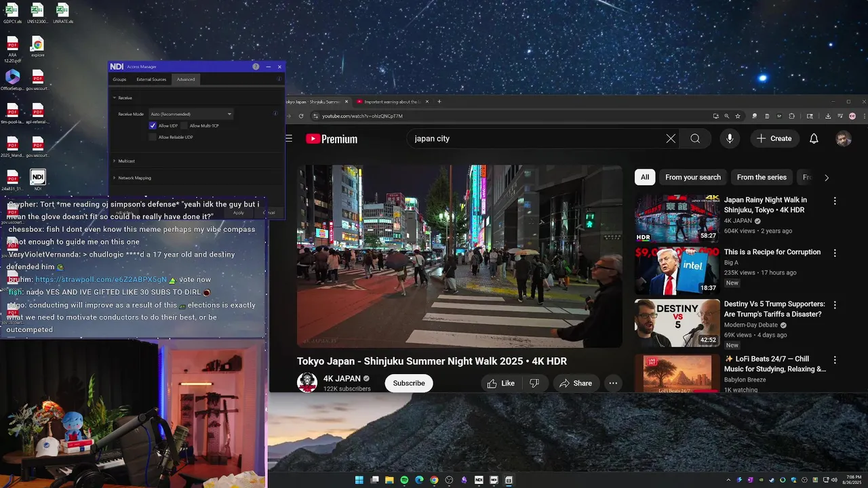Click the Create button
The width and height of the screenshot is (868, 488).
point(774,138)
